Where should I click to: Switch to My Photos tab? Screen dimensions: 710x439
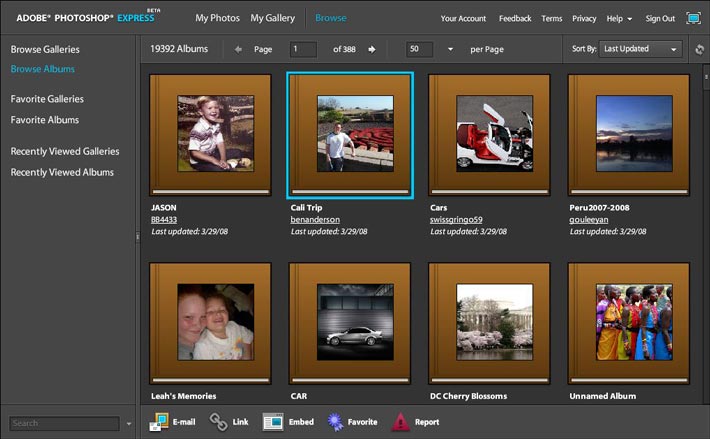coord(217,18)
